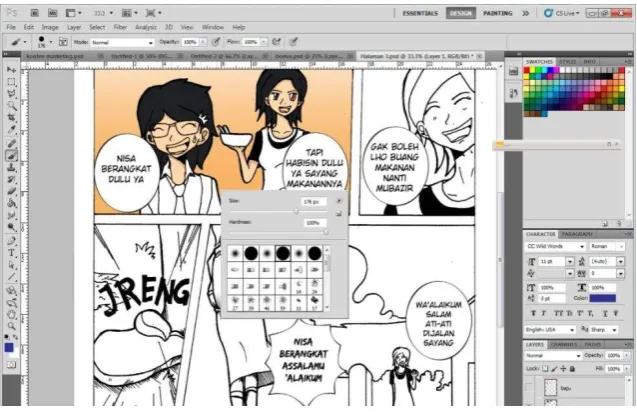The height and width of the screenshot is (414, 637).
Task: Select the Zoom tool in toolbox
Action: 11,326
